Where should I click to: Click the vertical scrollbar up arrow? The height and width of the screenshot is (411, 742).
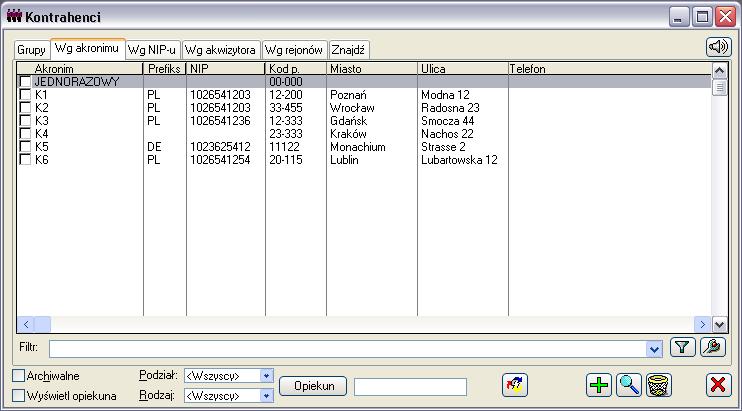tap(719, 71)
